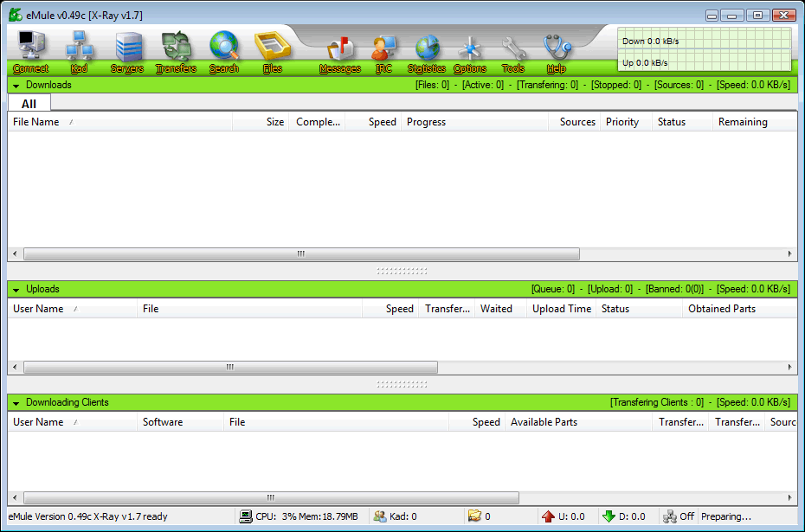The image size is (805, 532).
Task: Click the network Off status icon
Action: pyautogui.click(x=669, y=516)
